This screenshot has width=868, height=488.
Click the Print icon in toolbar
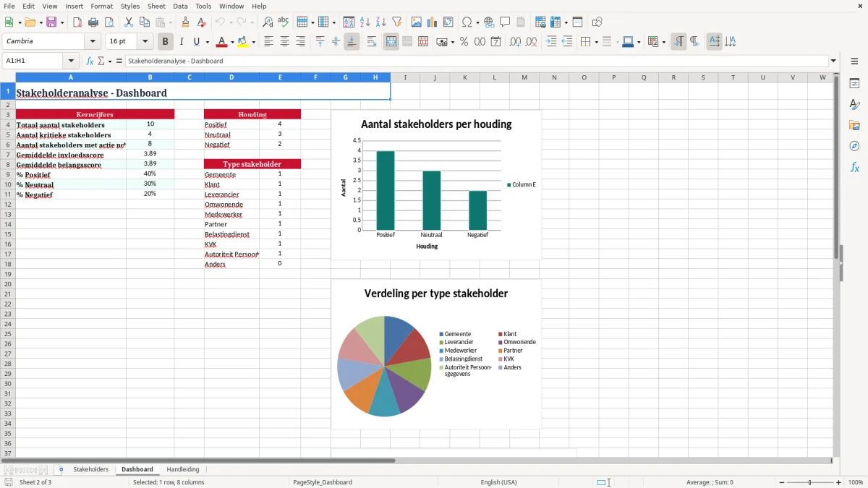(93, 22)
